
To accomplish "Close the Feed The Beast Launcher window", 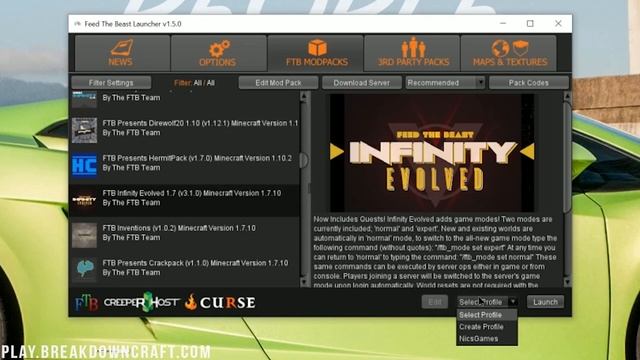I will tap(558, 24).
